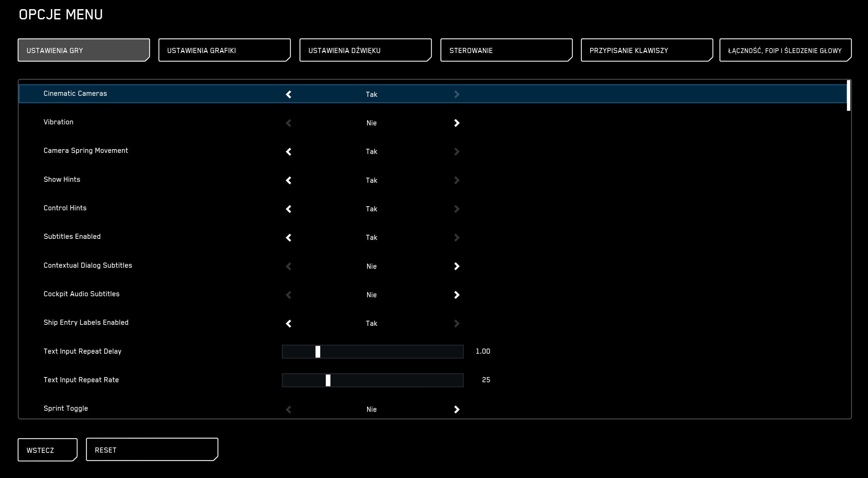Click right arrow for Show Hints
Screen dimensions: 868x478
[x=457, y=180]
